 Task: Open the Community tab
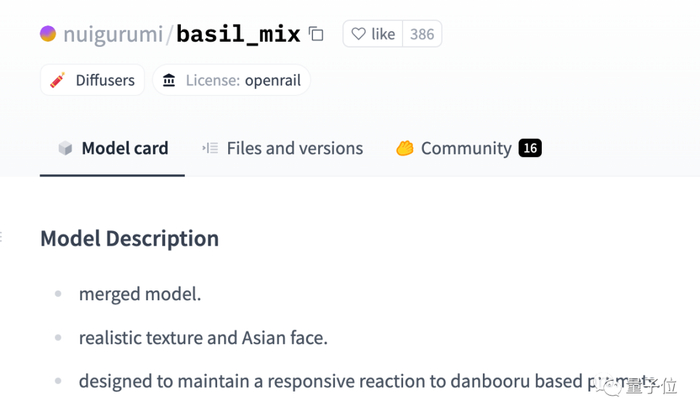tap(465, 148)
